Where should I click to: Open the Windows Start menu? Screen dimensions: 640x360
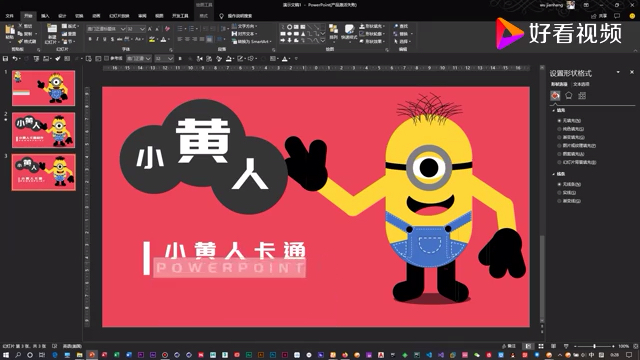(6, 355)
